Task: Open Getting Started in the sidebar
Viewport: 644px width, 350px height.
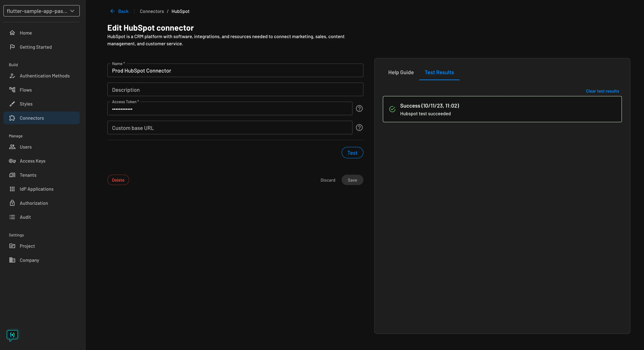Action: point(42,47)
